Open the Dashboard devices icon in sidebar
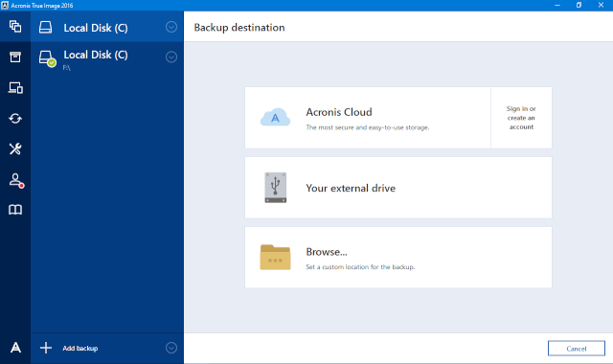The height and width of the screenshot is (364, 613). point(15,87)
